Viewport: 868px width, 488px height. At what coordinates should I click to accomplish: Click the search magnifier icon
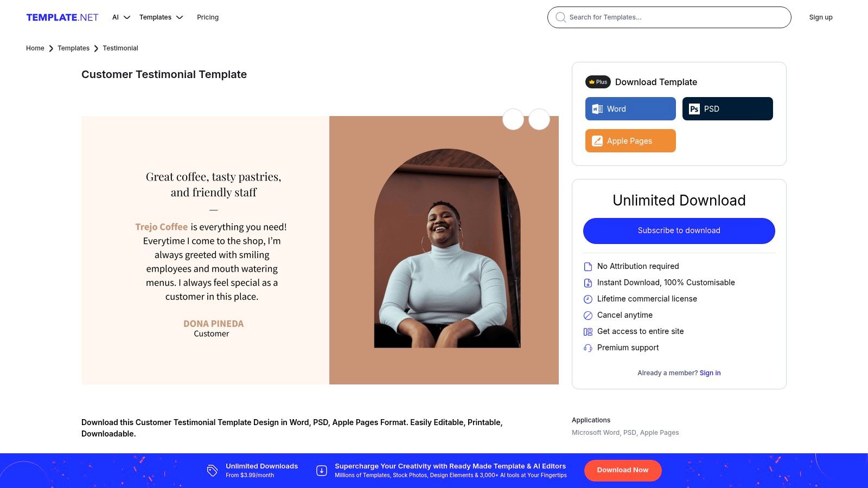[x=560, y=17]
